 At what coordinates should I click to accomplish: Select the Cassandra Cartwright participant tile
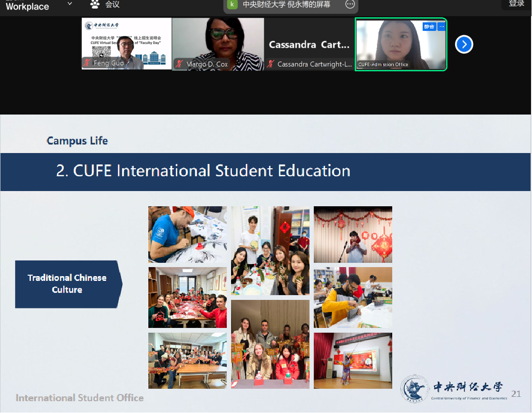click(309, 44)
